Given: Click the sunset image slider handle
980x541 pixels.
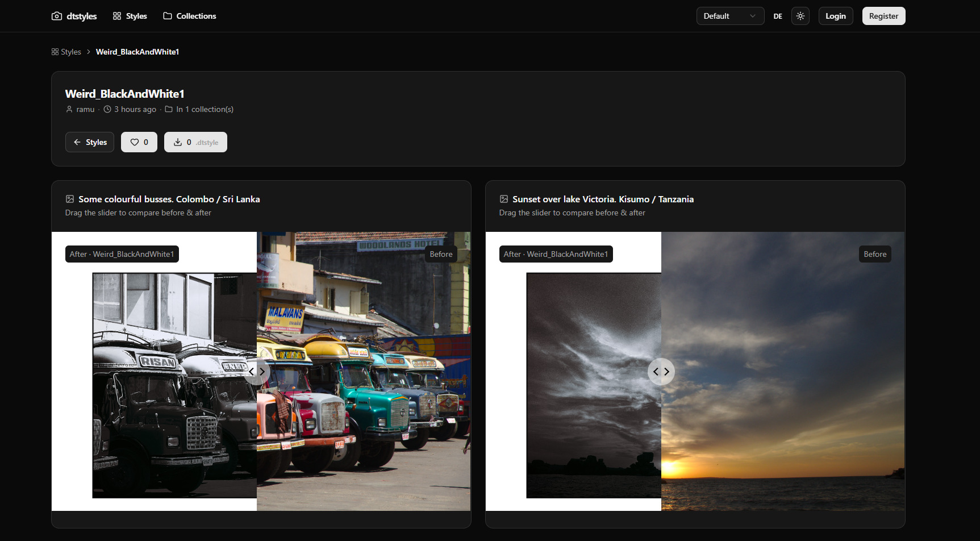Looking at the screenshot, I should click(661, 371).
